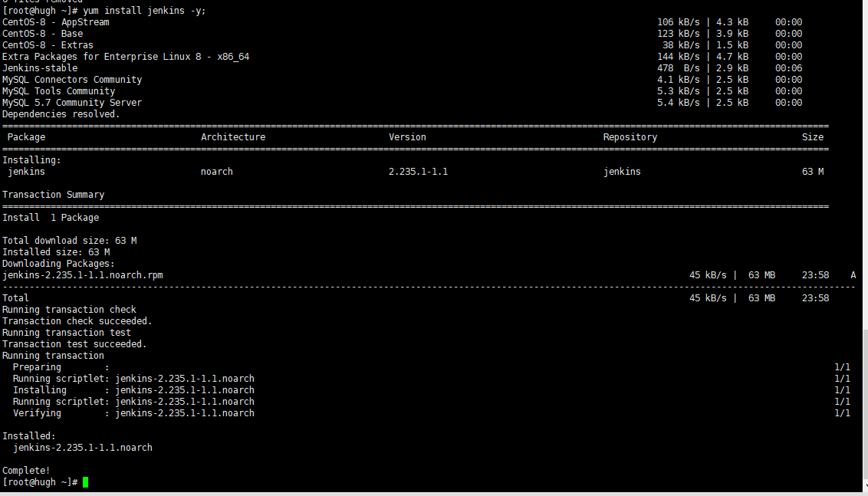Screen dimensions: 868x496
Task: Click 'jenkins-2.235.1-1.1.noarch.rpm' download filename
Action: coord(83,275)
